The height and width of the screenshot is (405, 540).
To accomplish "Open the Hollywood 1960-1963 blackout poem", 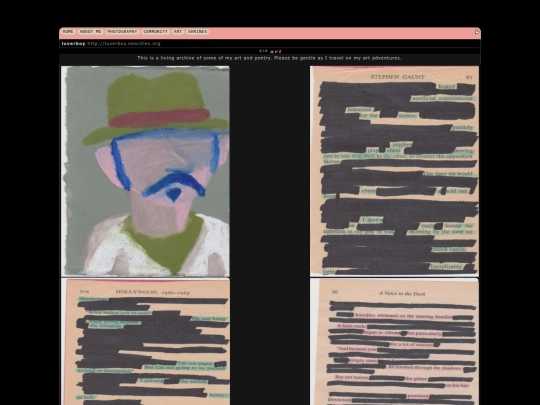I will coord(145,342).
